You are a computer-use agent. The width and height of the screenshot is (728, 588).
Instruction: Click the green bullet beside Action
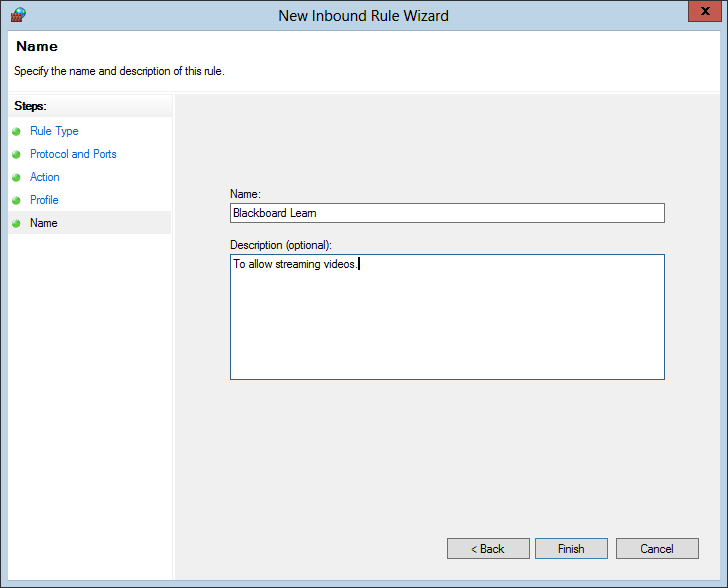tap(16, 177)
